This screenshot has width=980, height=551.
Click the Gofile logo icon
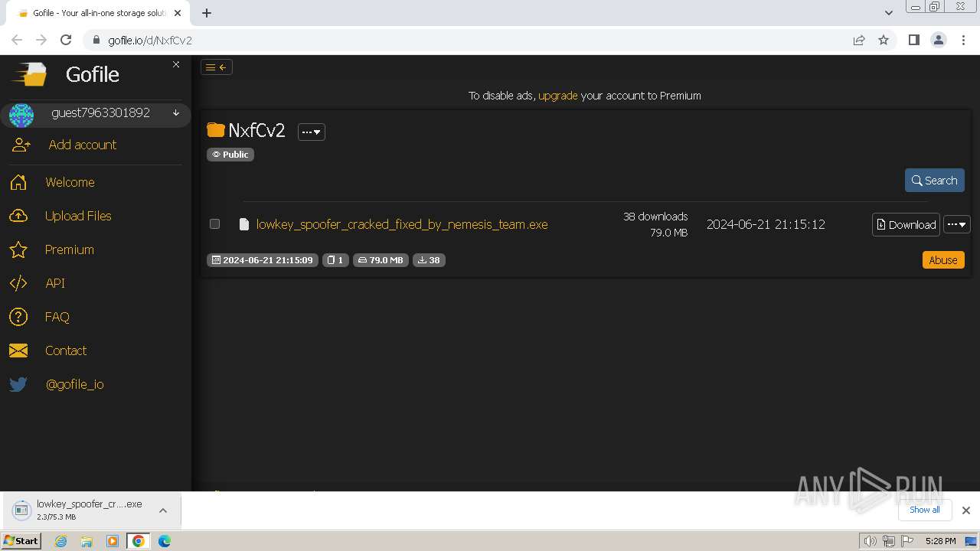29,74
